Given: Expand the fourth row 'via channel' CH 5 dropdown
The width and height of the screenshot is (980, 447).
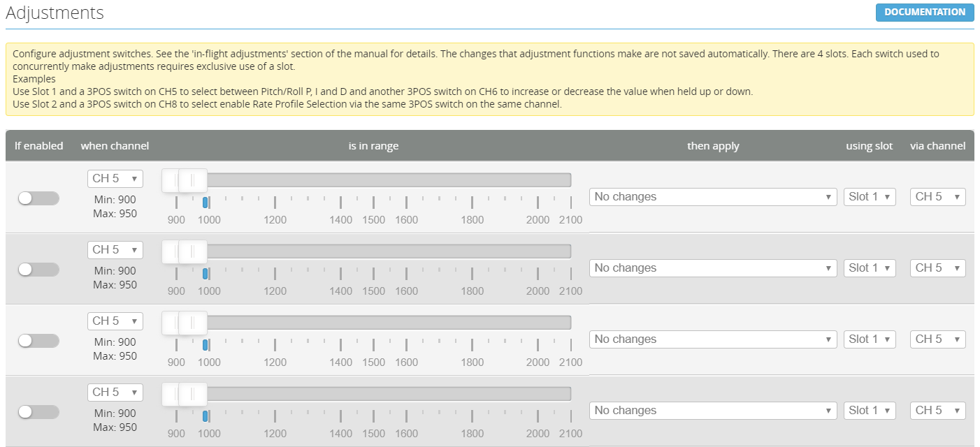Looking at the screenshot, I should tap(937, 411).
